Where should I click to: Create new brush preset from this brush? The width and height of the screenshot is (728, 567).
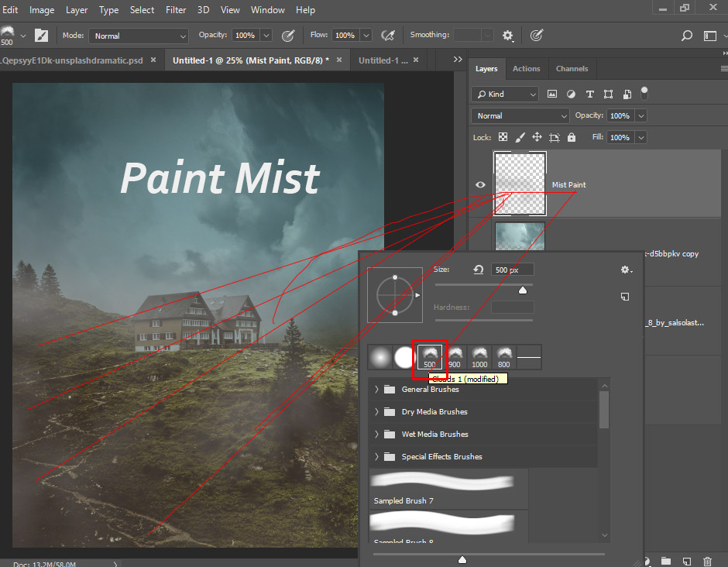[x=625, y=296]
